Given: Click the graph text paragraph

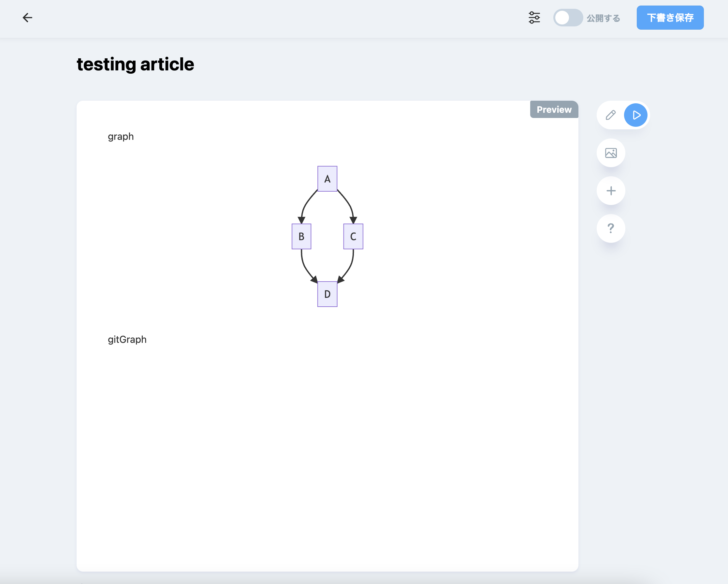Looking at the screenshot, I should [x=121, y=137].
